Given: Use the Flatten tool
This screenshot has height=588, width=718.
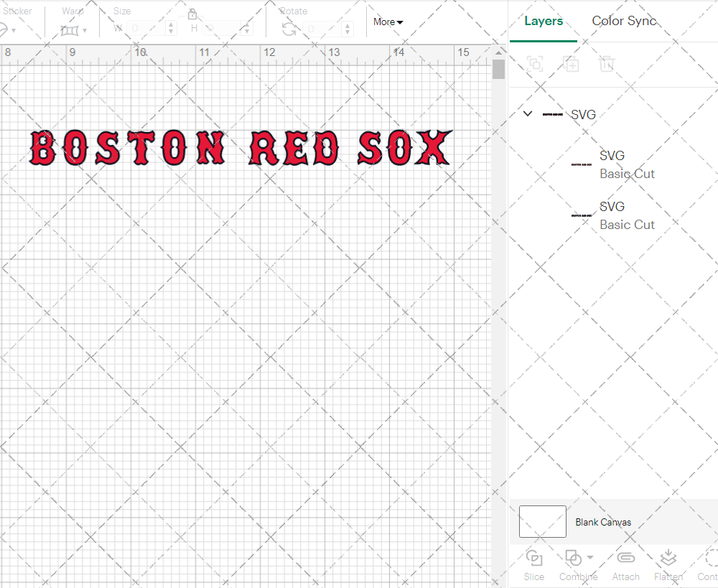Looking at the screenshot, I should pos(668,561).
